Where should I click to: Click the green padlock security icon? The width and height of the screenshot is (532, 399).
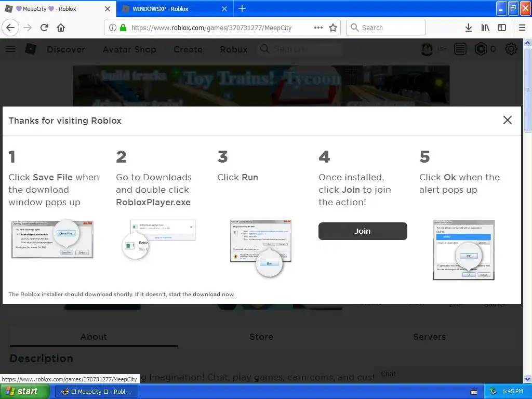pos(123,28)
